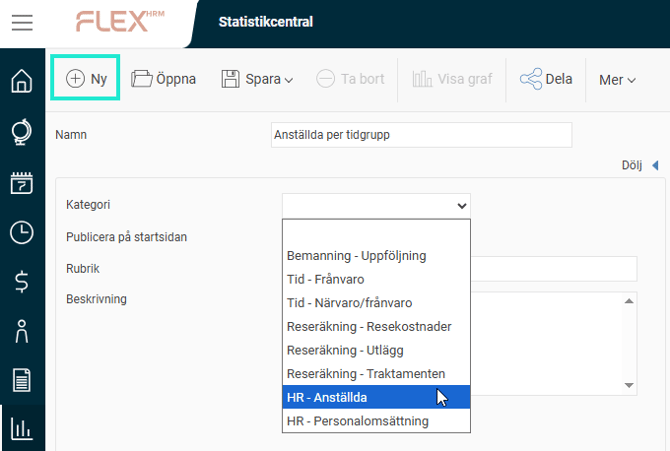Click the Ny button to create new
Image resolution: width=670 pixels, height=451 pixels.
coord(86,79)
